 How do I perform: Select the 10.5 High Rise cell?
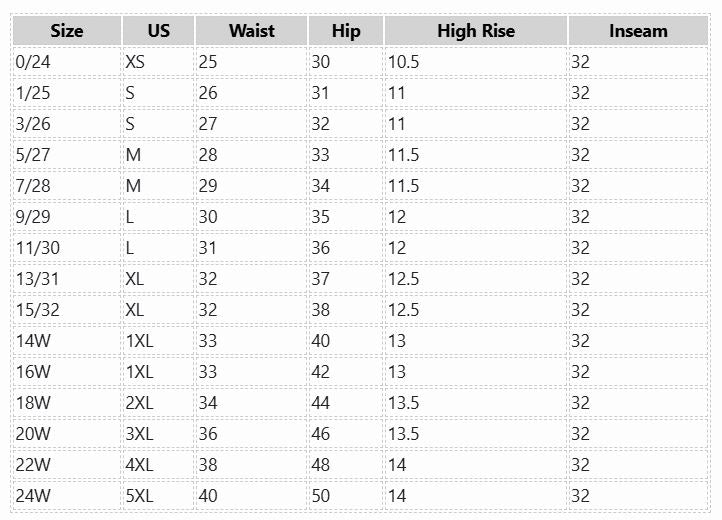click(x=404, y=62)
